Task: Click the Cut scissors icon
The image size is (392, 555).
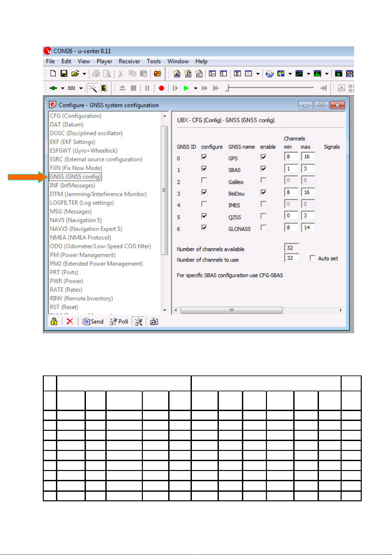Action: [120, 73]
